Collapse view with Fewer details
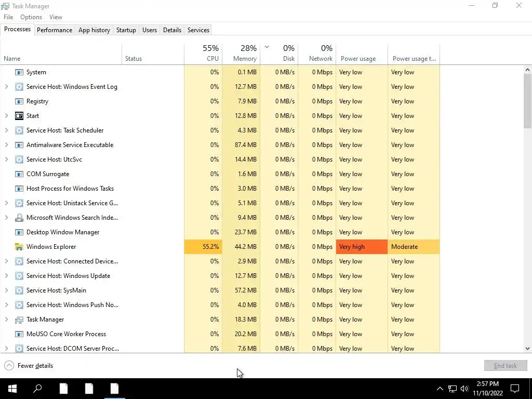 pos(29,366)
